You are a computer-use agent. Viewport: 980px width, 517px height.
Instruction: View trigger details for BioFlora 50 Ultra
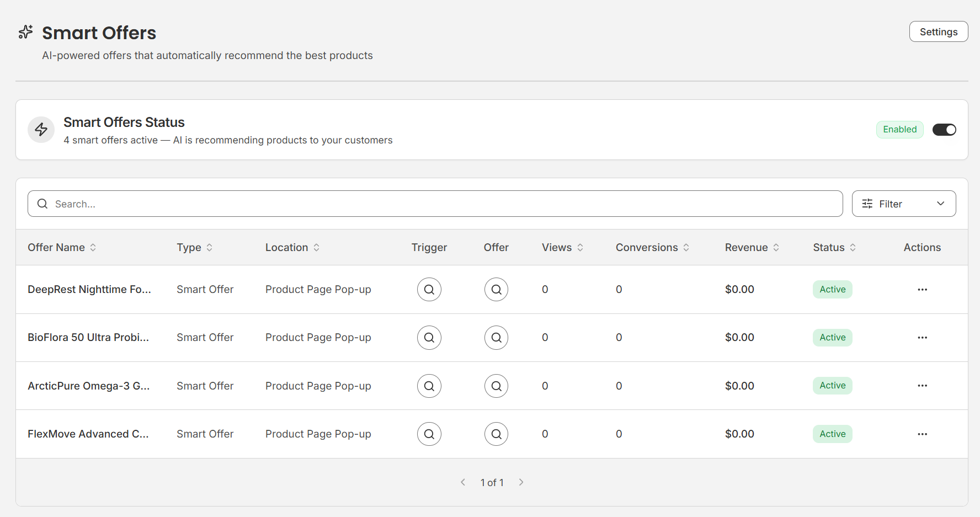429,337
